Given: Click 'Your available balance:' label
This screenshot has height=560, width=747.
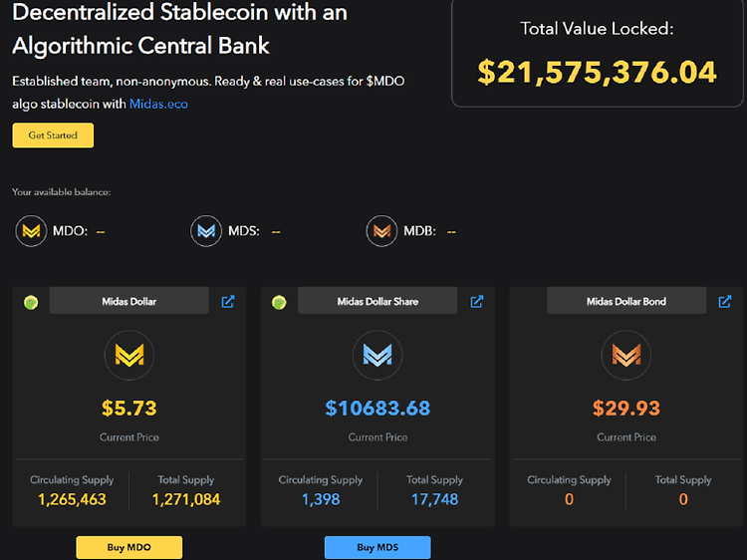Looking at the screenshot, I should coord(62,192).
